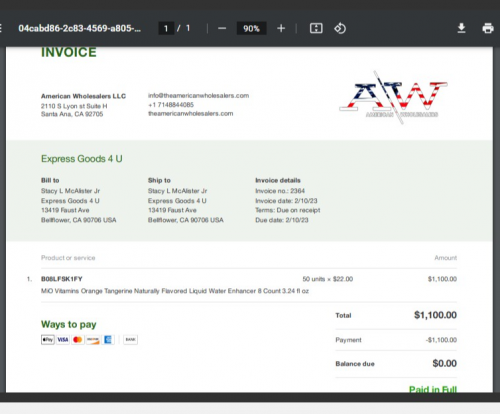This screenshot has height=414, width=500.
Task: Click the Bill to label
Action: click(50, 180)
